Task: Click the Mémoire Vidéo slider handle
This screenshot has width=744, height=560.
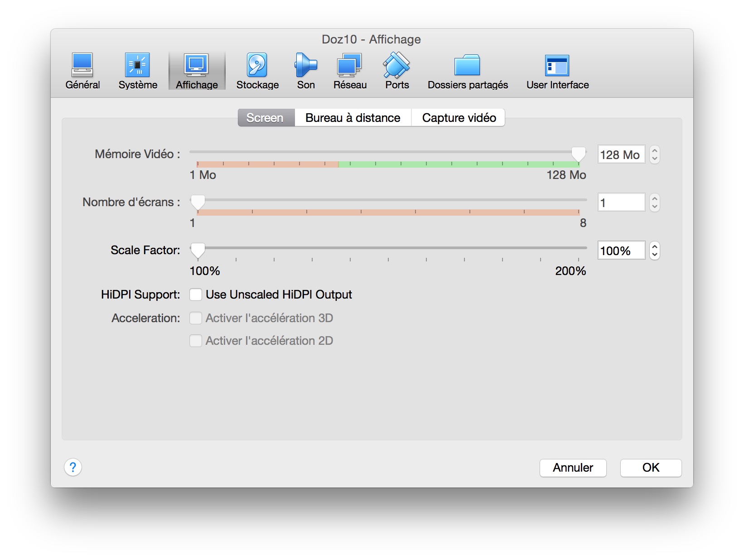Action: coord(578,154)
